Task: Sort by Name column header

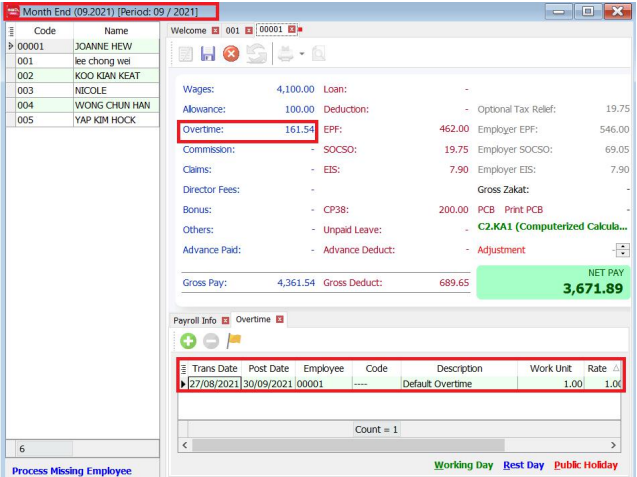Action: pyautogui.click(x=116, y=31)
